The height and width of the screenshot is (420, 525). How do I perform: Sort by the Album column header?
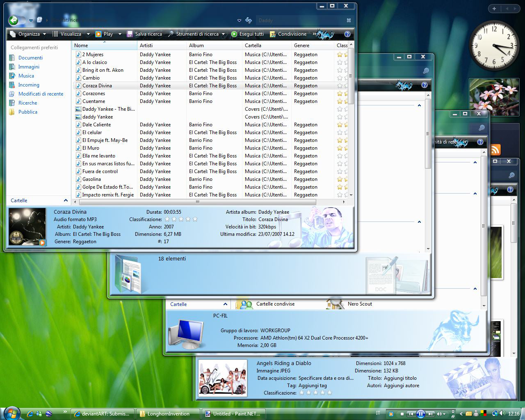click(215, 46)
